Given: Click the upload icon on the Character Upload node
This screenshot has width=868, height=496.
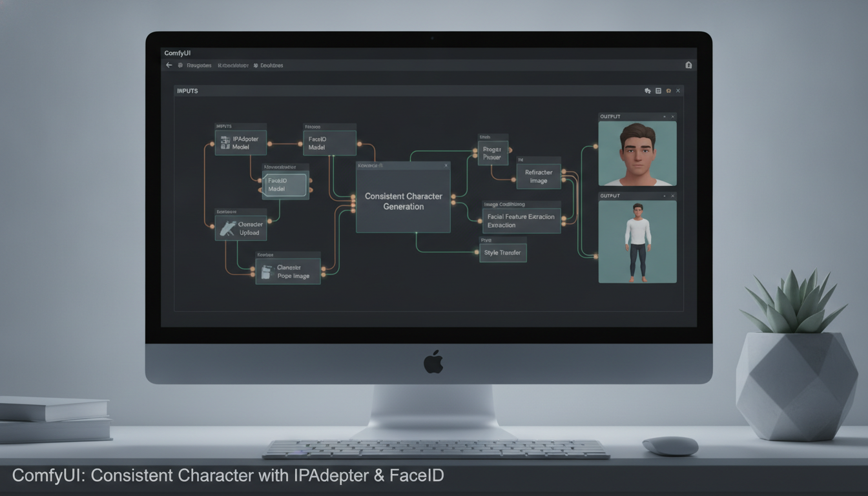Looking at the screenshot, I should (x=227, y=228).
